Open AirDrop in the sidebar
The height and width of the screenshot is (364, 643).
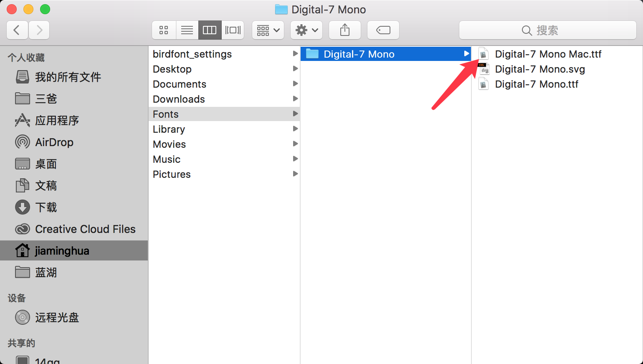(74, 142)
